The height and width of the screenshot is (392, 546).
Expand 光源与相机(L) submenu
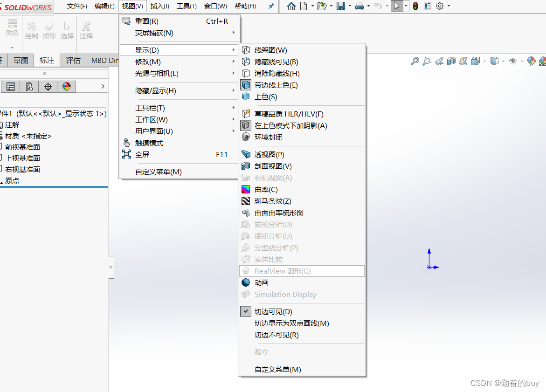180,74
